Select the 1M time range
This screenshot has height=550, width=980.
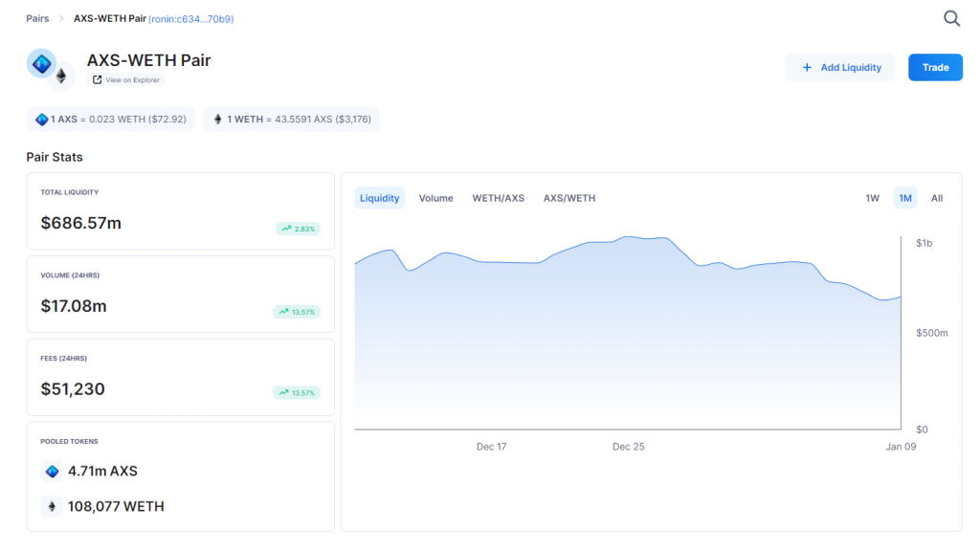point(905,198)
